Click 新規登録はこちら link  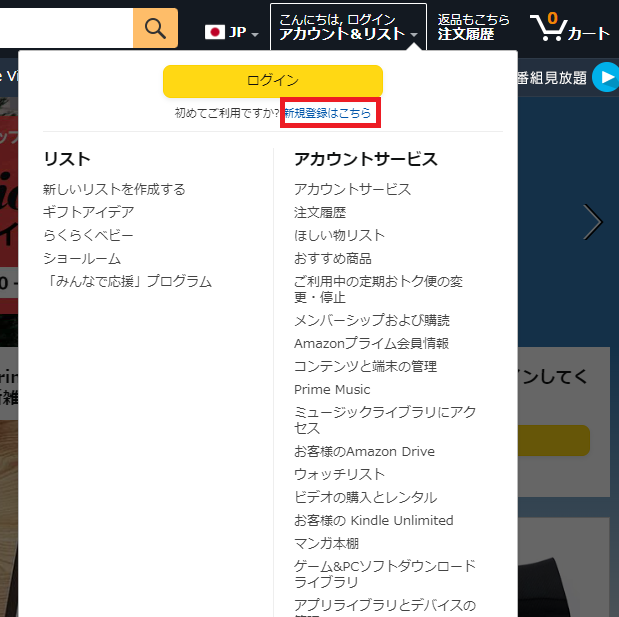point(328,113)
